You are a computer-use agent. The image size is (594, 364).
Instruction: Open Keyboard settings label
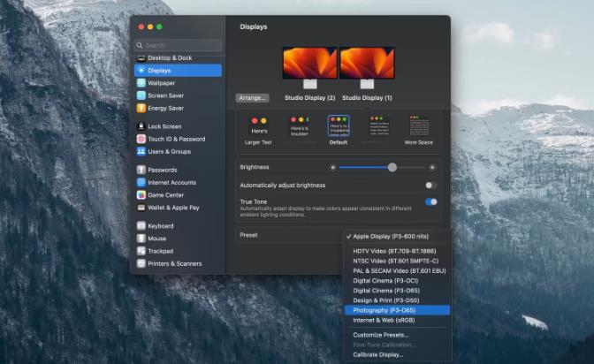161,226
